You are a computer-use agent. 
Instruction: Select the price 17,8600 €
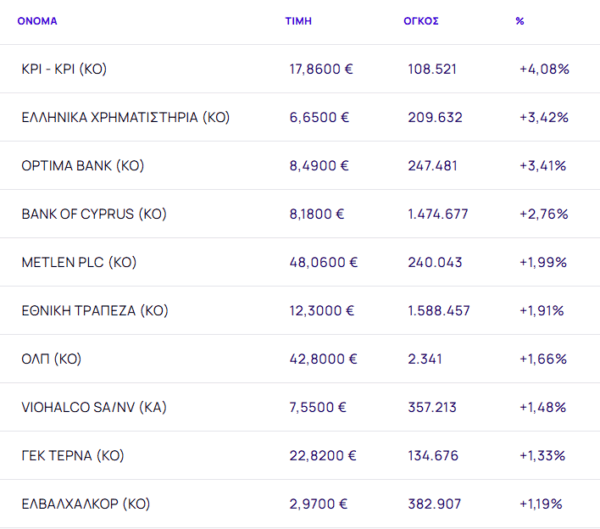pyautogui.click(x=321, y=69)
